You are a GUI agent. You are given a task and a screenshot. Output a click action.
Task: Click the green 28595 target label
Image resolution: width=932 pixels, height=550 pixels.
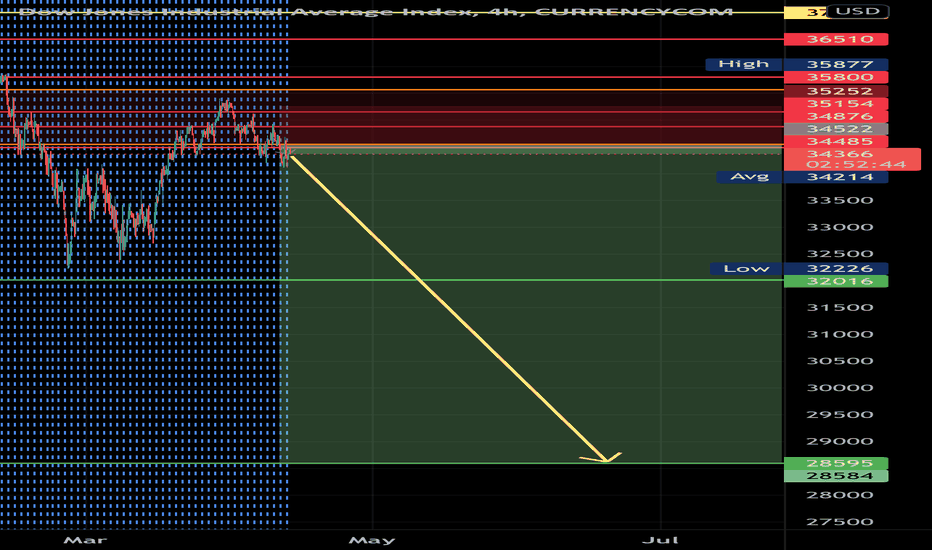[x=836, y=463]
